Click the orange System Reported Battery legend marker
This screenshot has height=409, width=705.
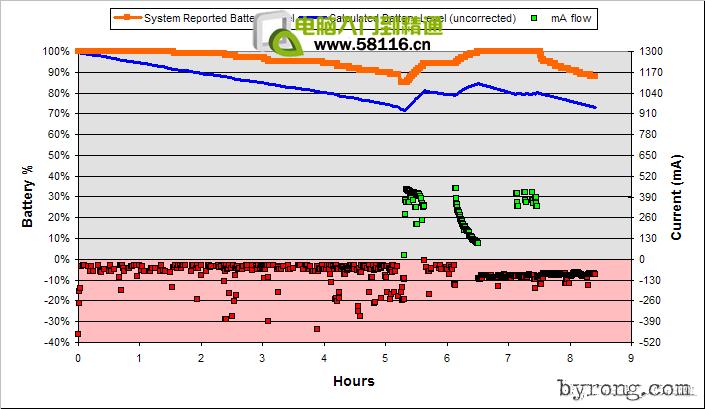point(128,18)
